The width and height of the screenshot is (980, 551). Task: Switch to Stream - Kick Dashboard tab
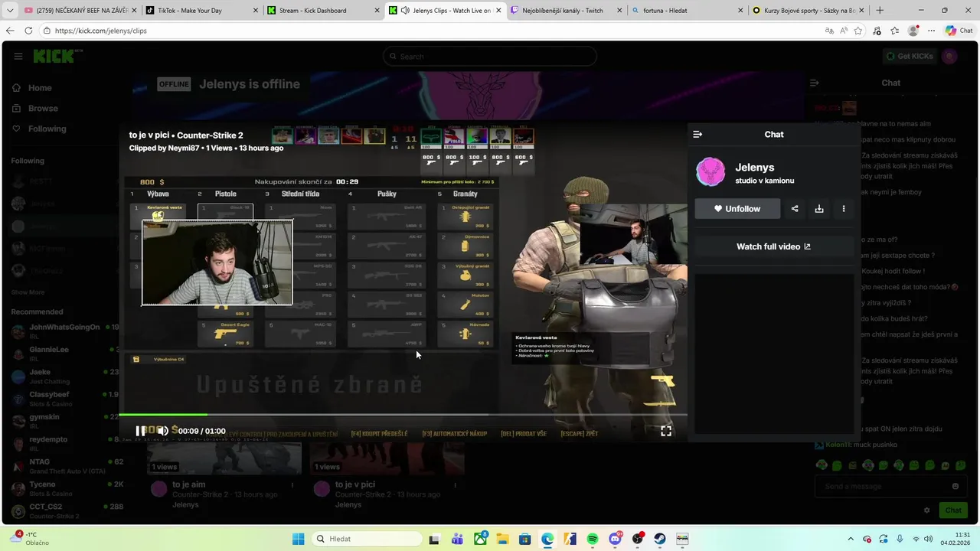tap(322, 11)
